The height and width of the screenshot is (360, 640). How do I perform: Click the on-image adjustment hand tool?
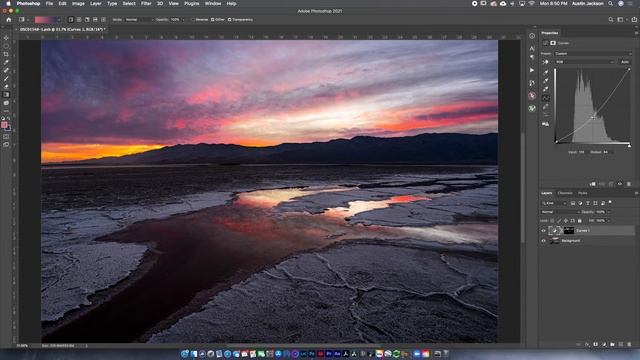545,62
